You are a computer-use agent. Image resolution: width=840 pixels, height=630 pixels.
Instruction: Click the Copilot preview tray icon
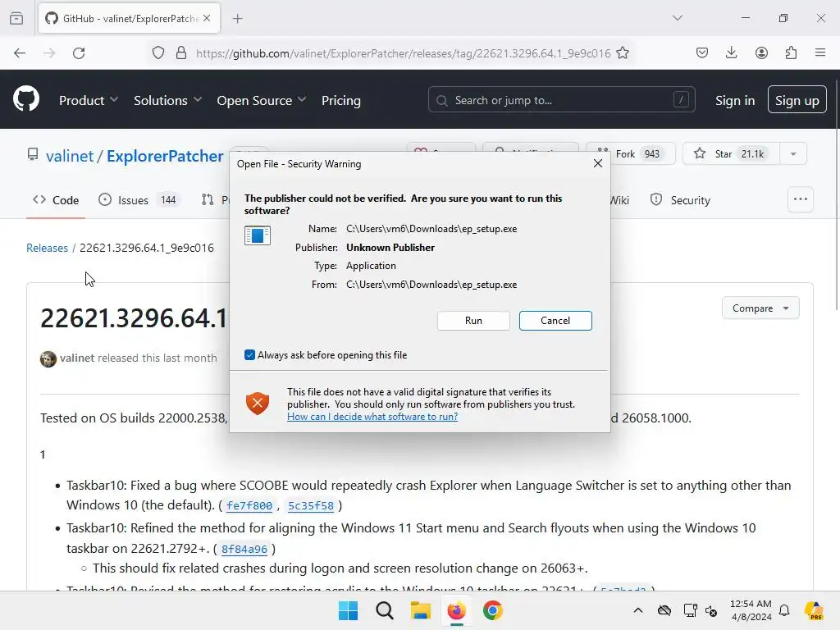(x=815, y=610)
